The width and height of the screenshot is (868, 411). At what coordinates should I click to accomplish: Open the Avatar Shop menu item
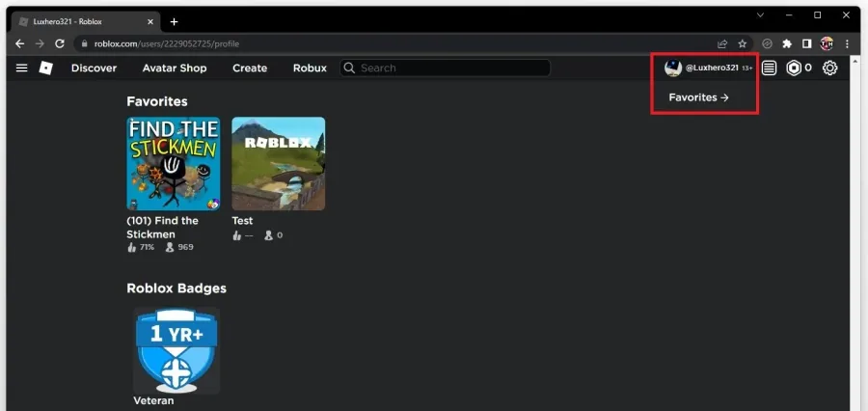175,68
